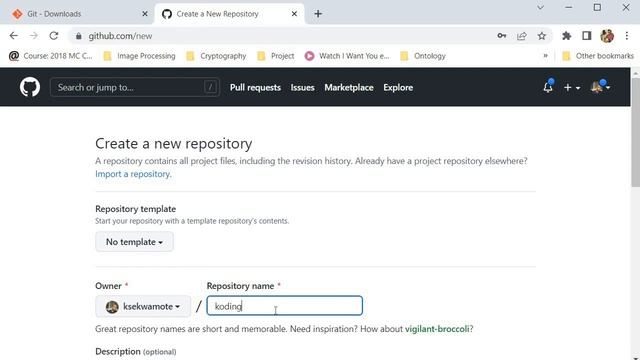This screenshot has width=640, height=360.
Task: Open the Cryptography bookmark folder
Action: coord(216,56)
